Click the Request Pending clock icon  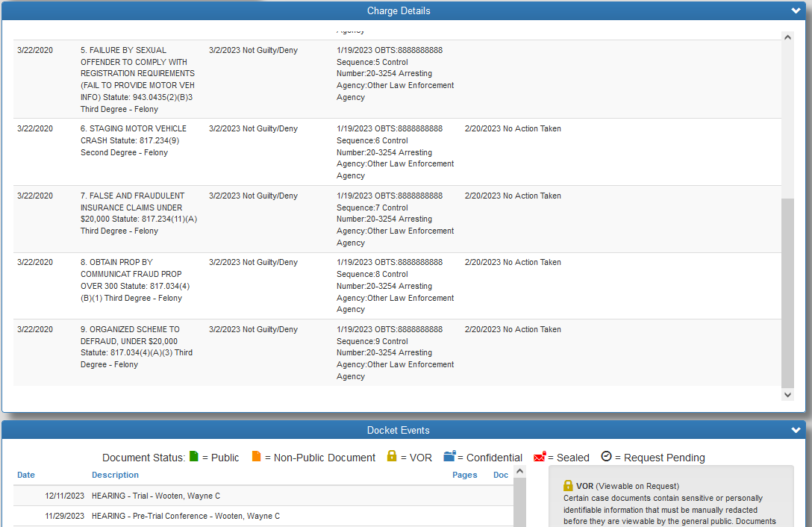(607, 456)
